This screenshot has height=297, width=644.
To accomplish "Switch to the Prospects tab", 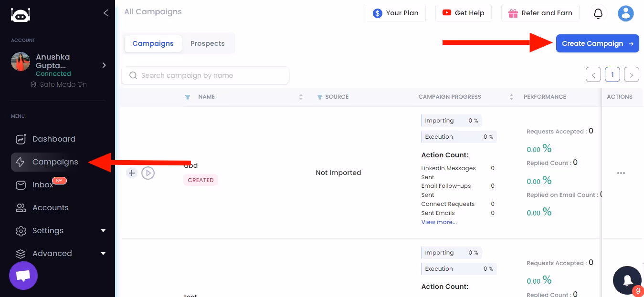I will tap(207, 43).
